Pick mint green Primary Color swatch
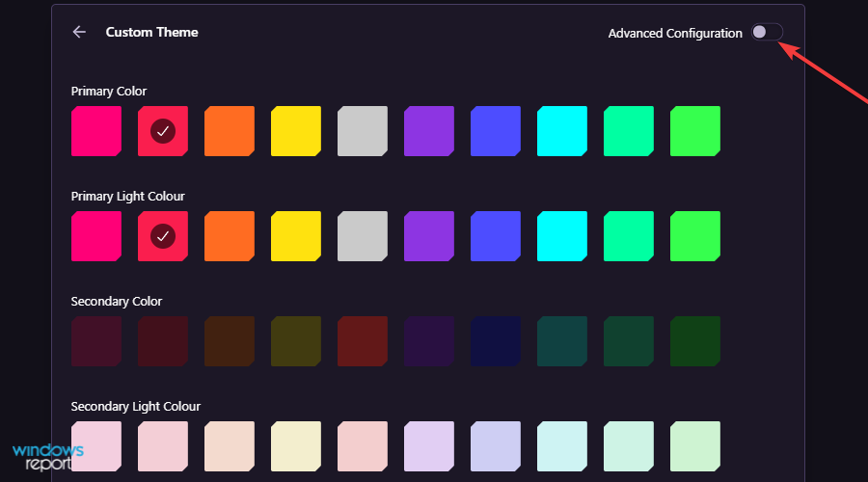 click(628, 131)
